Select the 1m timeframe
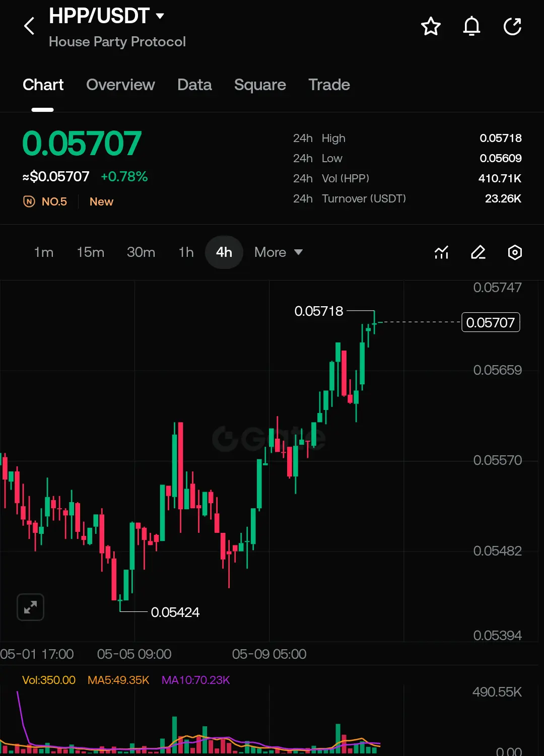The height and width of the screenshot is (756, 544). [x=44, y=252]
